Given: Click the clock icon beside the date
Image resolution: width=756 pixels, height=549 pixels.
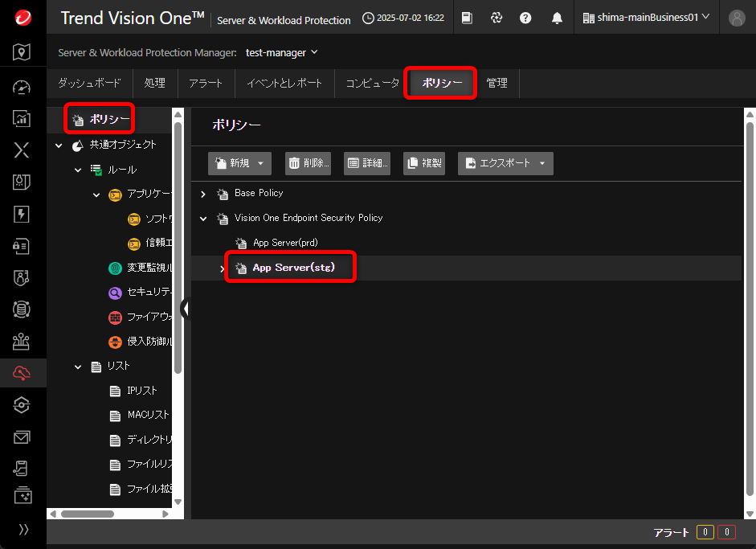Looking at the screenshot, I should [x=368, y=18].
